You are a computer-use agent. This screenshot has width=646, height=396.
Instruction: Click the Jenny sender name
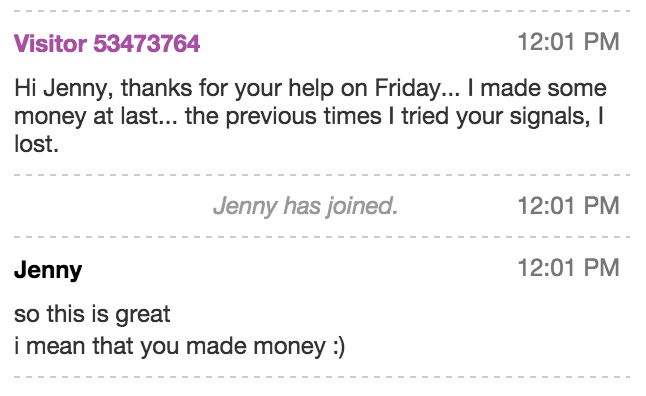click(x=48, y=271)
